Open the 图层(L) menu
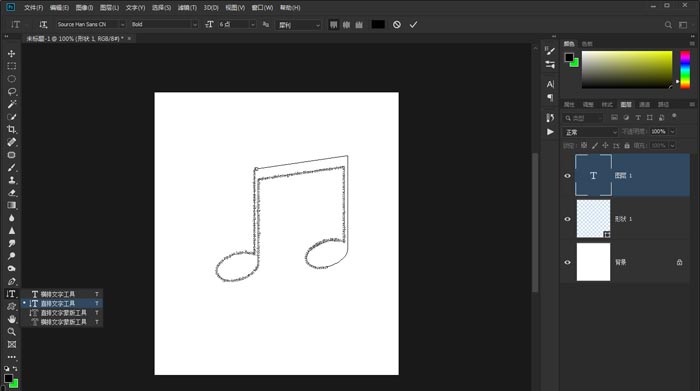The image size is (700, 391). point(109,8)
